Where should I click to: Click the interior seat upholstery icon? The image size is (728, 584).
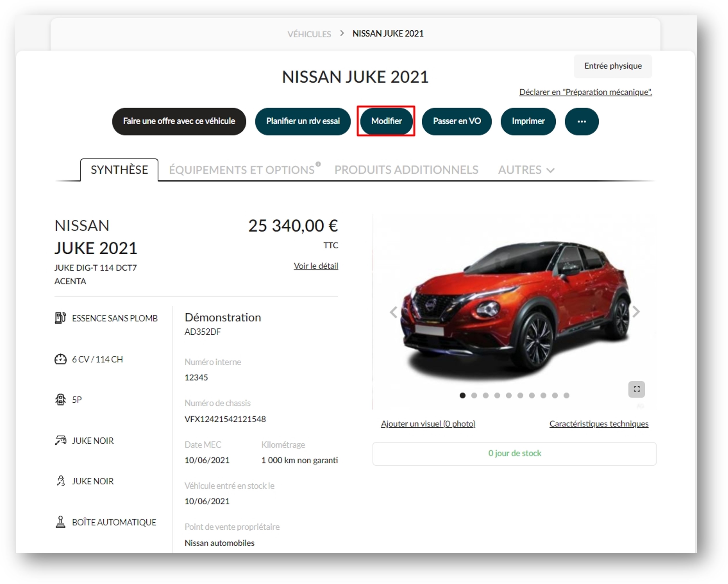point(60,481)
